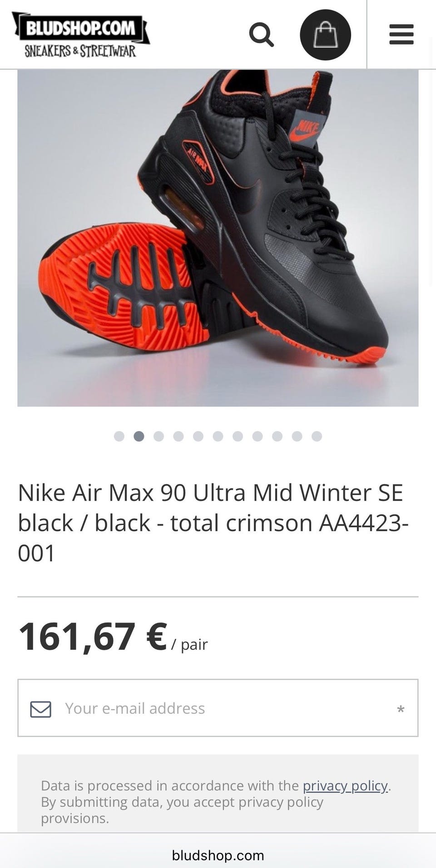This screenshot has height=868, width=436.
Task: Click the Nike sneaker product image
Action: (x=218, y=238)
